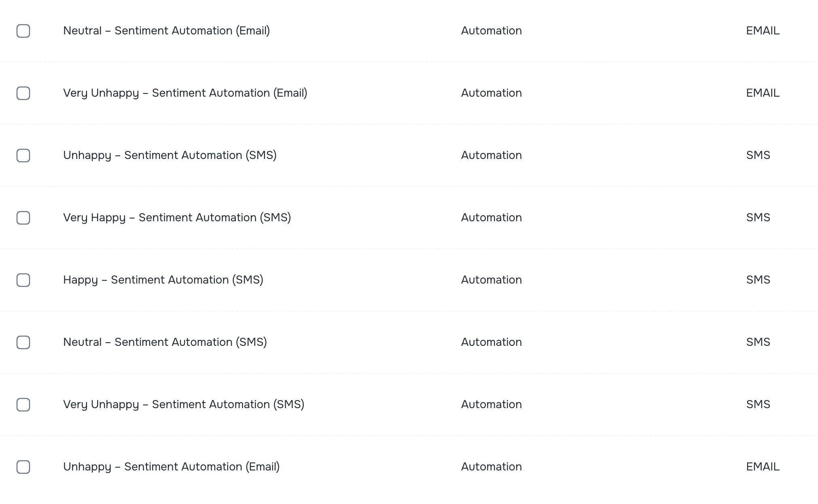The width and height of the screenshot is (818, 504).
Task: Click Automation type on the Happy SMS row
Action: tap(491, 280)
